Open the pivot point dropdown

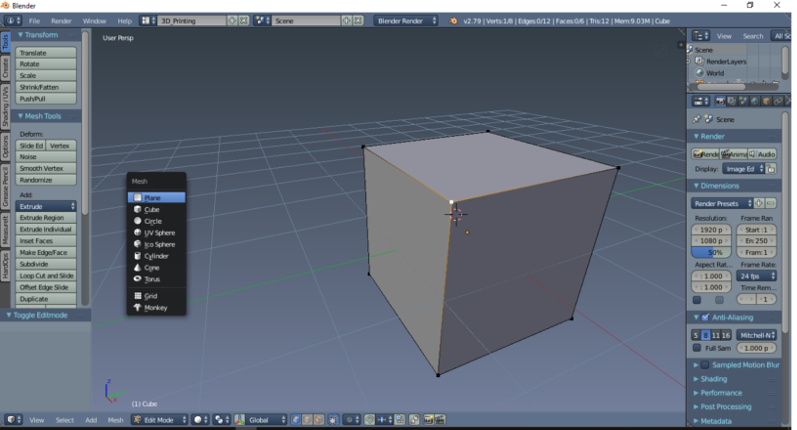[x=222, y=420]
